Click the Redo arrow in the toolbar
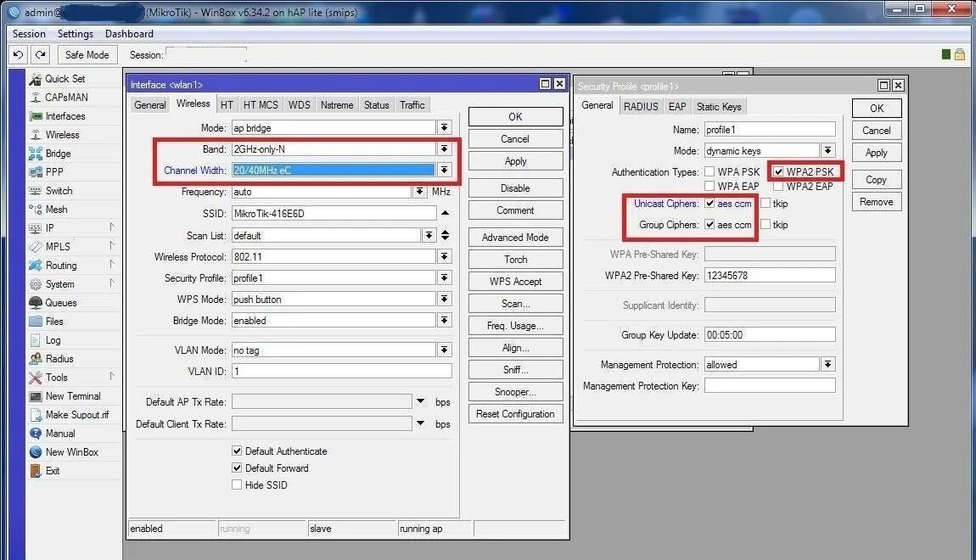The width and height of the screenshot is (976, 560). [x=41, y=55]
